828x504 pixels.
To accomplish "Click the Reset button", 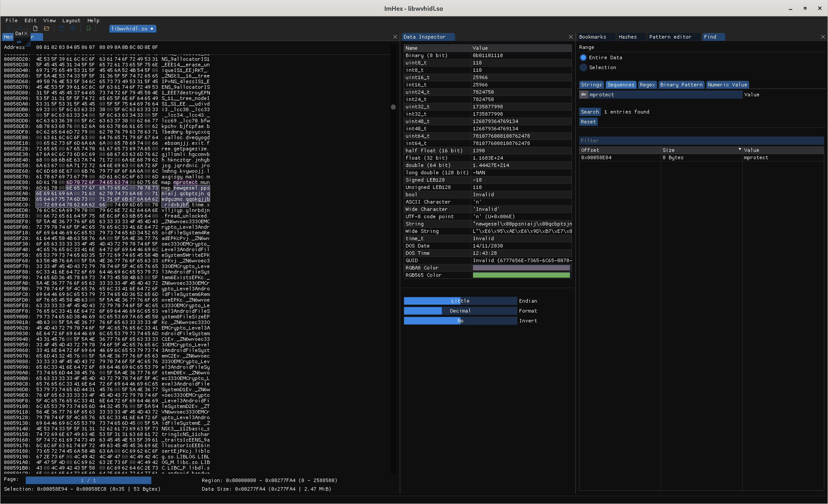I will (x=588, y=122).
